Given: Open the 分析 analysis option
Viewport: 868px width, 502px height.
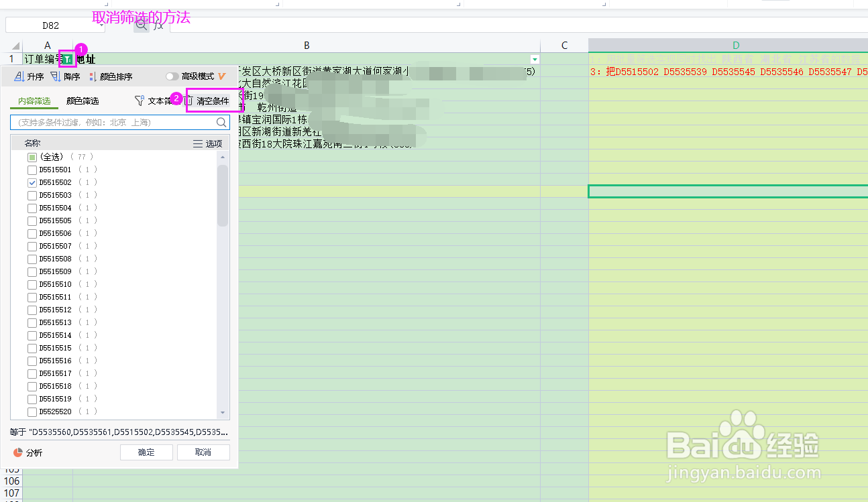Looking at the screenshot, I should pyautogui.click(x=28, y=452).
